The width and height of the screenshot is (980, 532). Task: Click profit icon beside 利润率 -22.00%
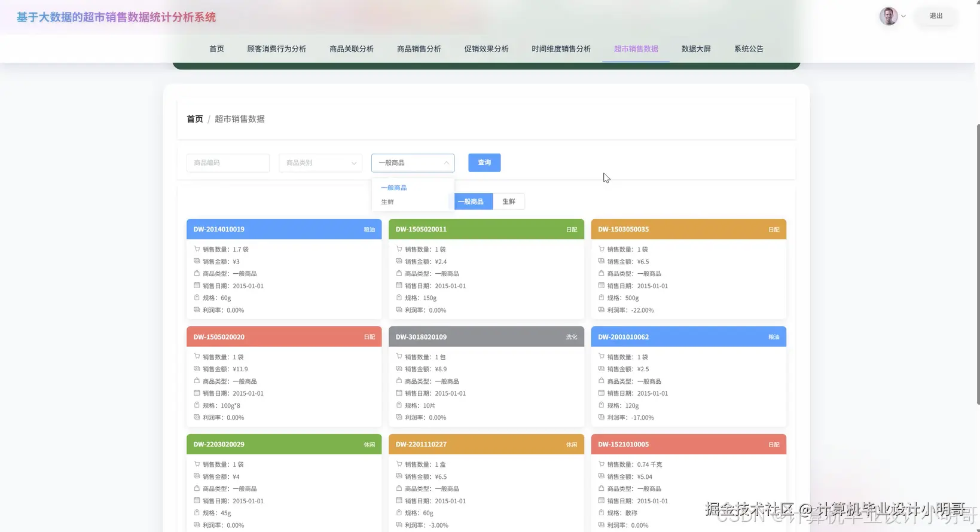pos(601,310)
